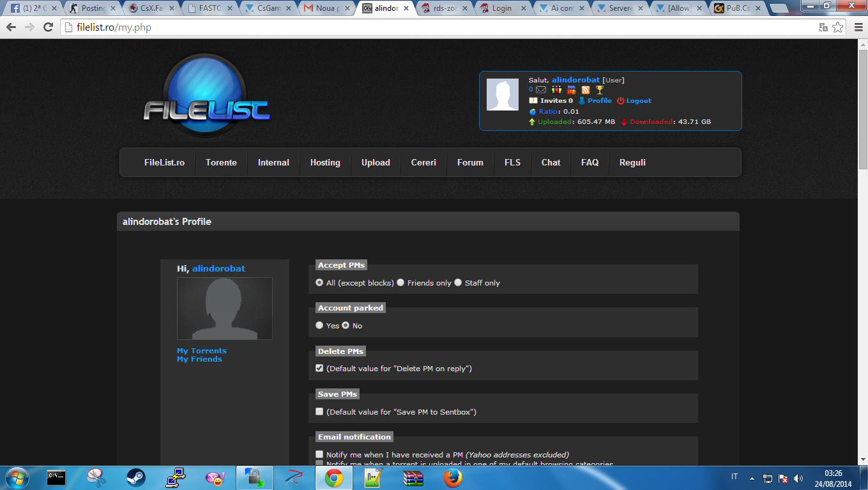Open the envelope messages icon in user panel
The width and height of the screenshot is (868, 490).
pos(541,90)
